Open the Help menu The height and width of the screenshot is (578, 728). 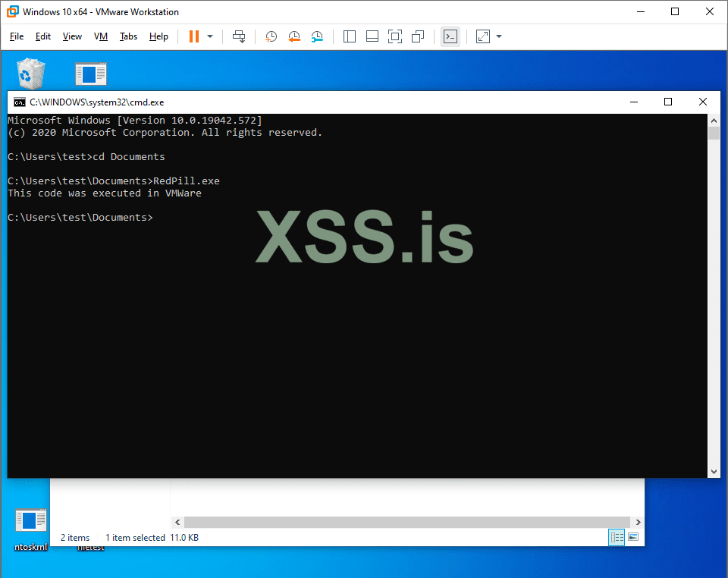158,36
